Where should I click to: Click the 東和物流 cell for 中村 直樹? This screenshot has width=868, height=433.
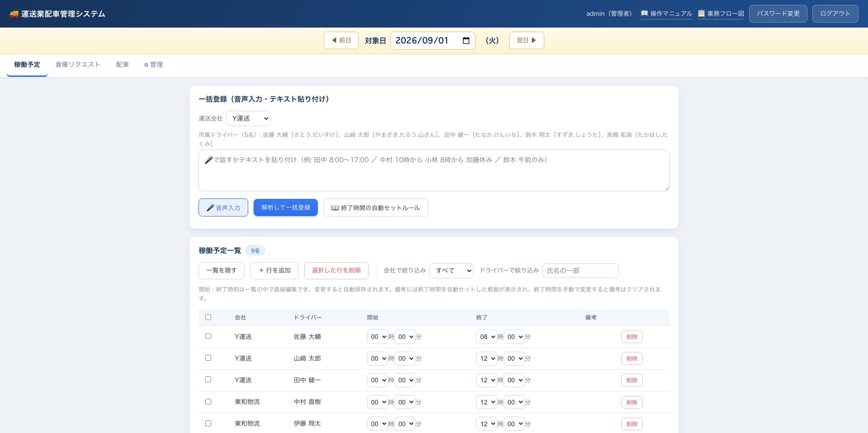(247, 402)
